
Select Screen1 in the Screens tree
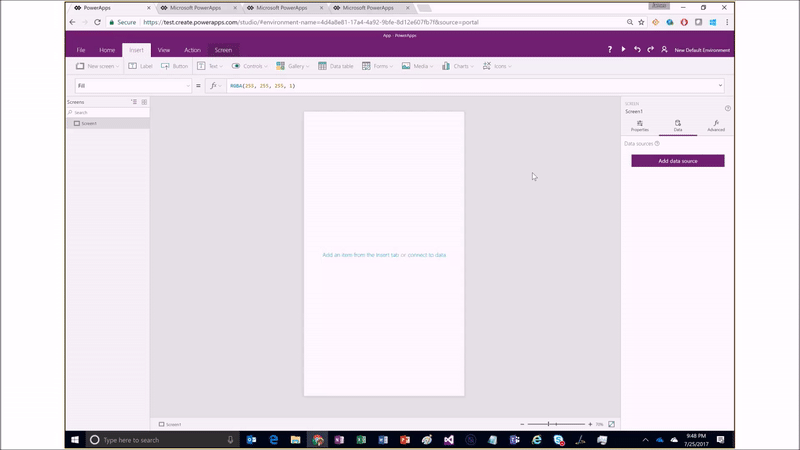point(89,123)
